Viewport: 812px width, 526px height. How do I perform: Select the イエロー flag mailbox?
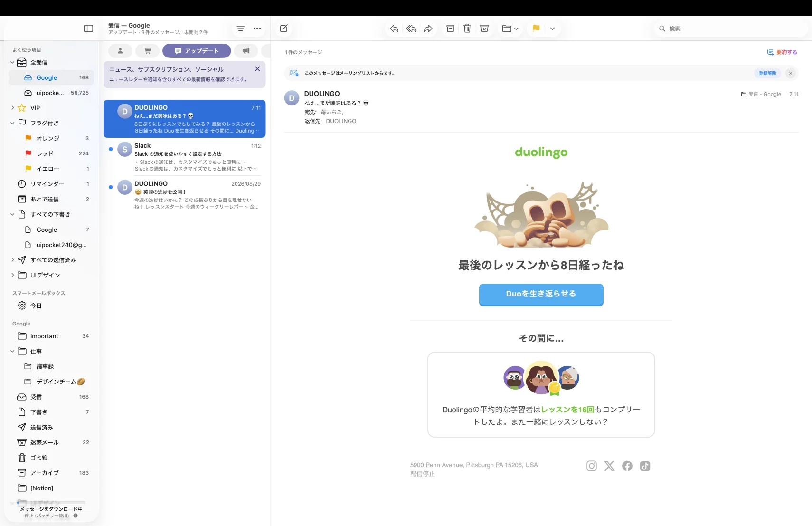tap(51, 169)
